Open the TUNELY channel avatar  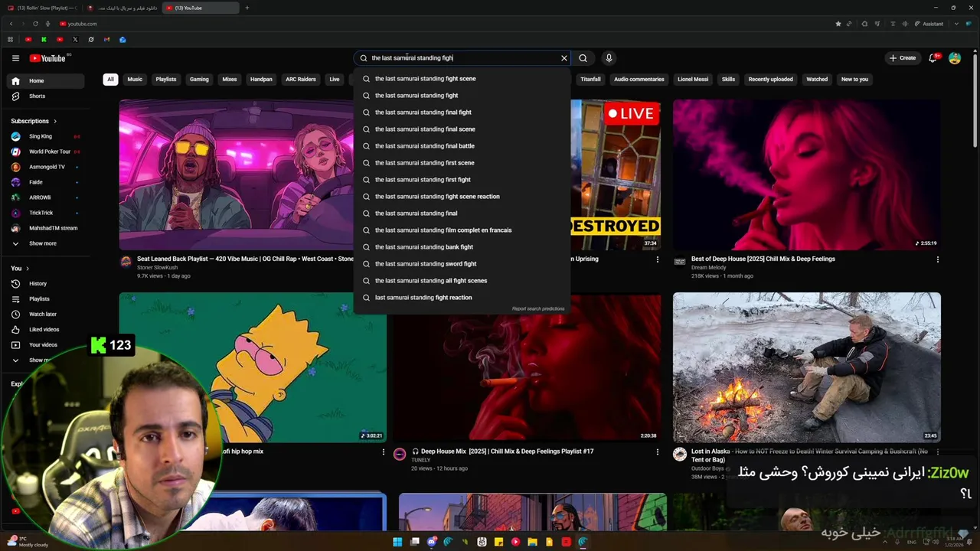pos(400,455)
